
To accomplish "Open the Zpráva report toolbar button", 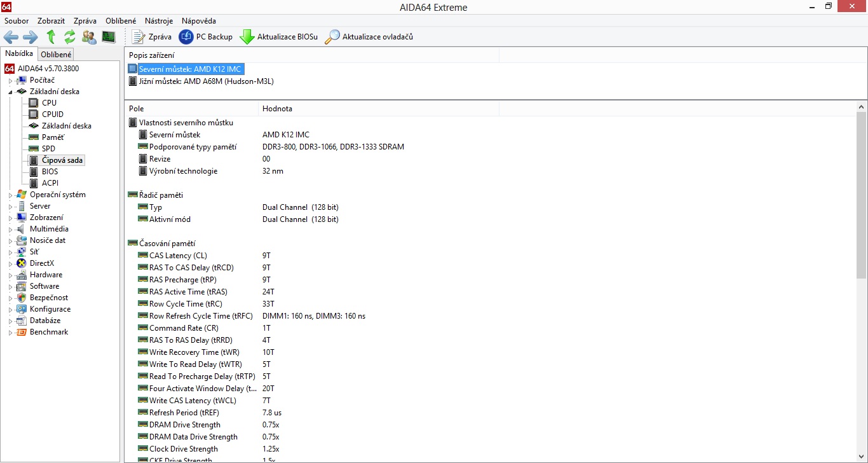I will click(x=151, y=37).
